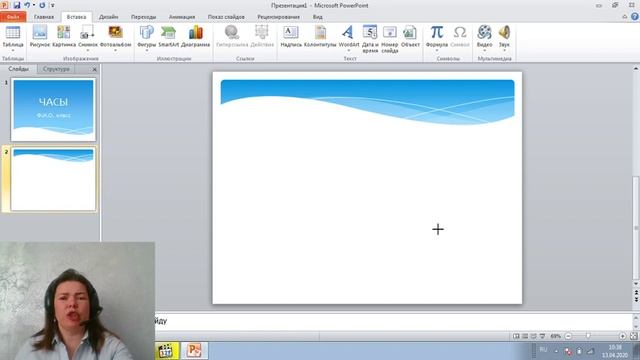The height and width of the screenshot is (360, 640).
Task: Expand the Звук audio dropdown
Action: click(504, 50)
